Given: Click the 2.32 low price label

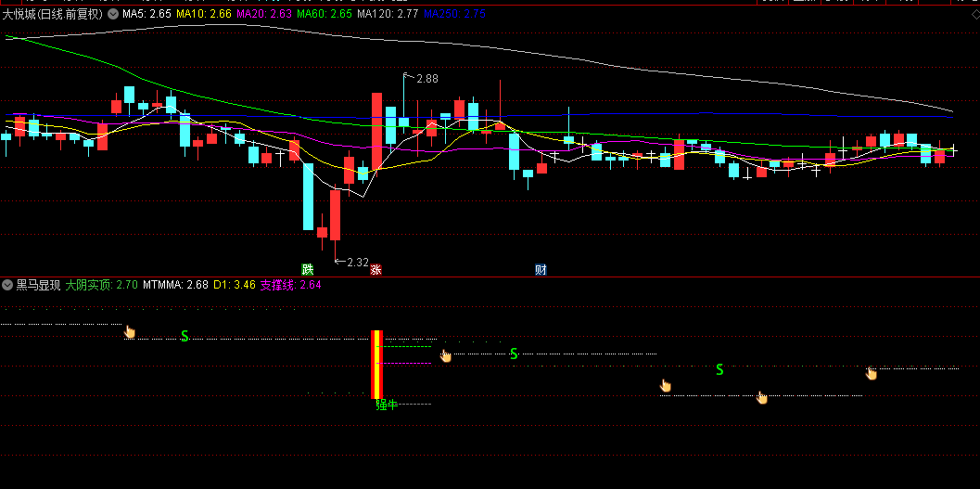Looking at the screenshot, I should click(x=358, y=262).
